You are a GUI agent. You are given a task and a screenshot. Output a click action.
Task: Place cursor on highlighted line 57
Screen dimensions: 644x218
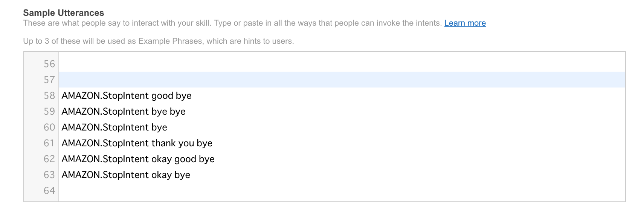[342, 80]
